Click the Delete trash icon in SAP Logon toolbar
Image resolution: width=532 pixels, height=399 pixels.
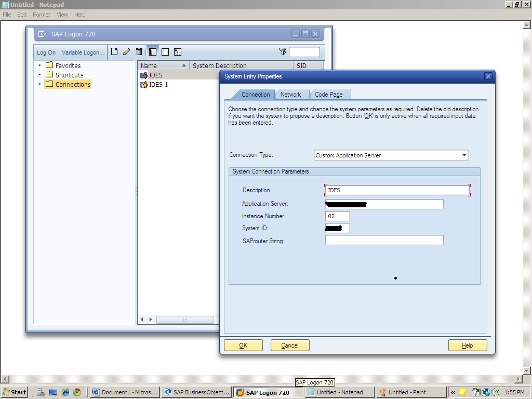[139, 51]
